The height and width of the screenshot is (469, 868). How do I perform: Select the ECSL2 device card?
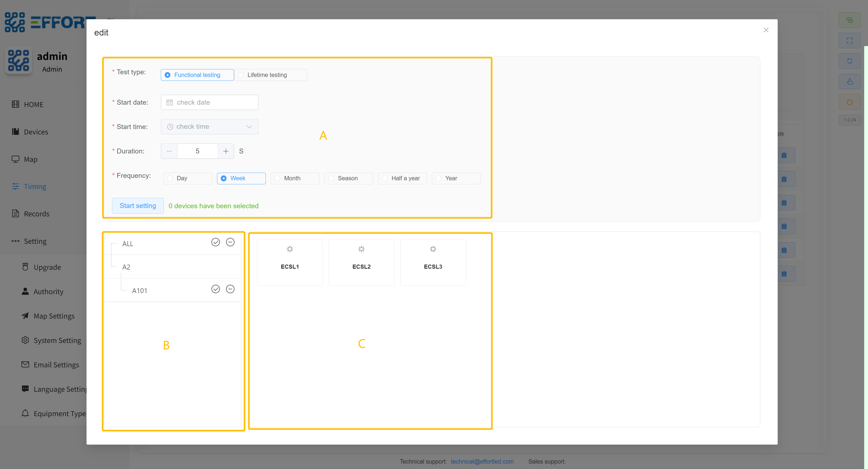click(361, 262)
